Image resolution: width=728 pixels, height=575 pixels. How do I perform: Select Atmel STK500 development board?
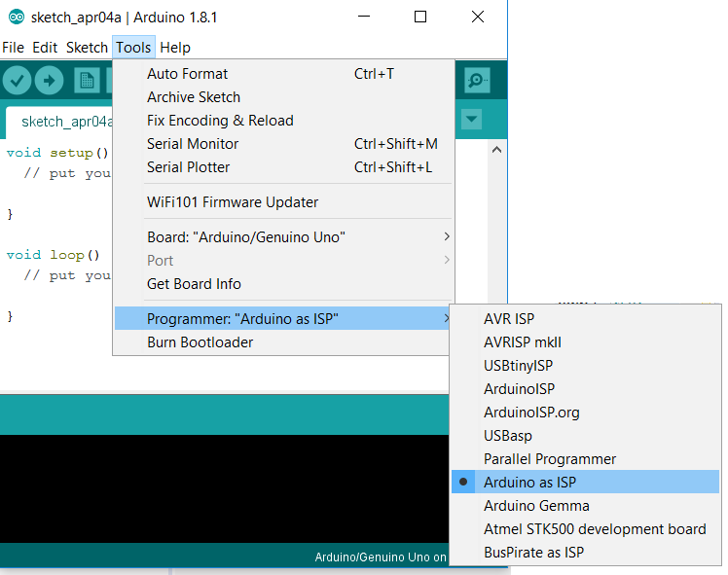(586, 529)
